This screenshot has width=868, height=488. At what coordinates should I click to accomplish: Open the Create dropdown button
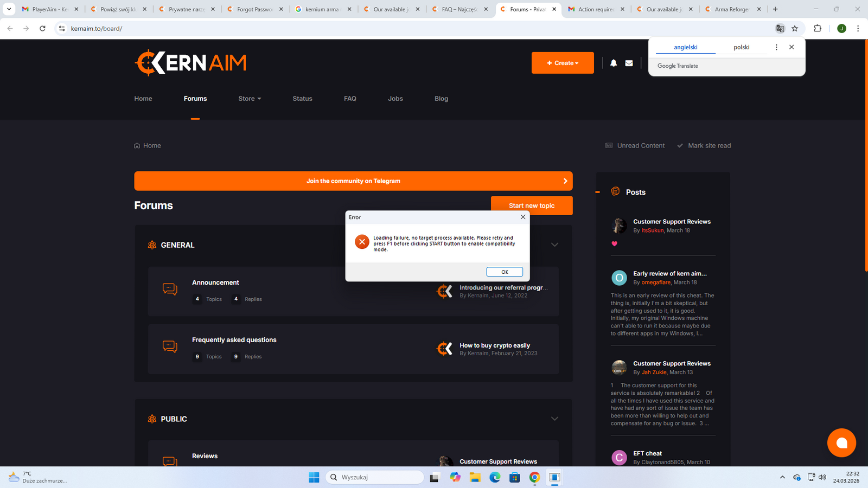563,63
